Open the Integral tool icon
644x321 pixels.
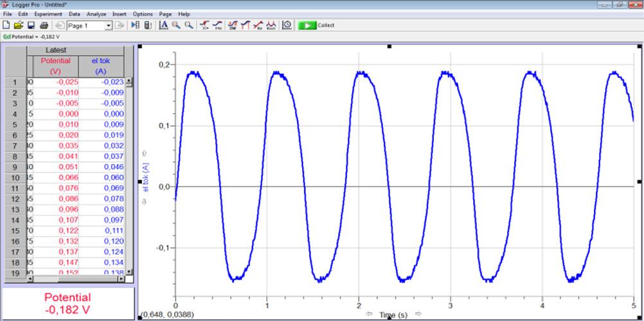point(246,25)
